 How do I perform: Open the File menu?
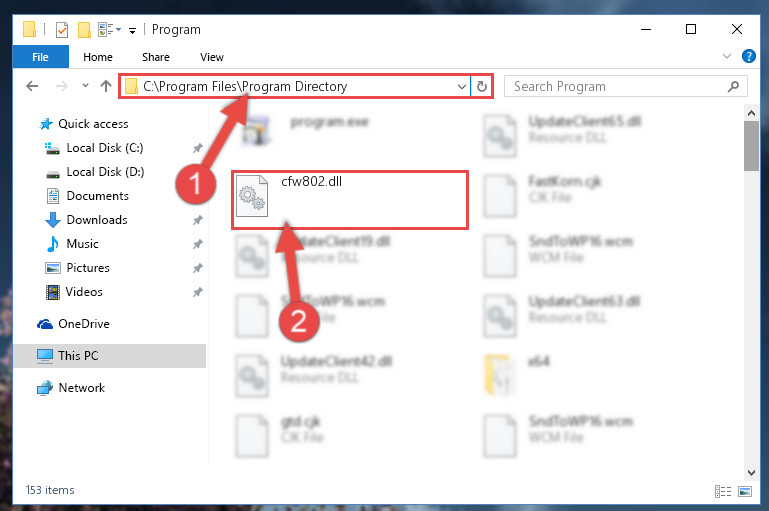pyautogui.click(x=41, y=57)
